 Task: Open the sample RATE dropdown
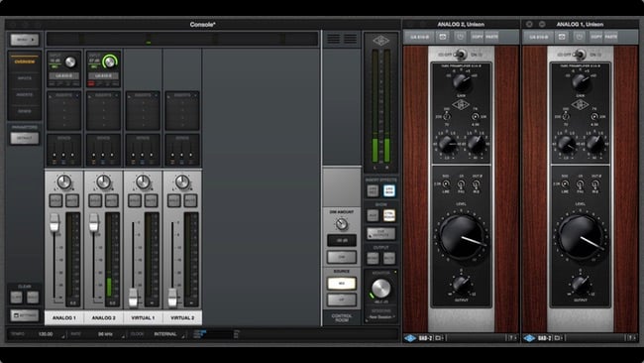point(106,334)
